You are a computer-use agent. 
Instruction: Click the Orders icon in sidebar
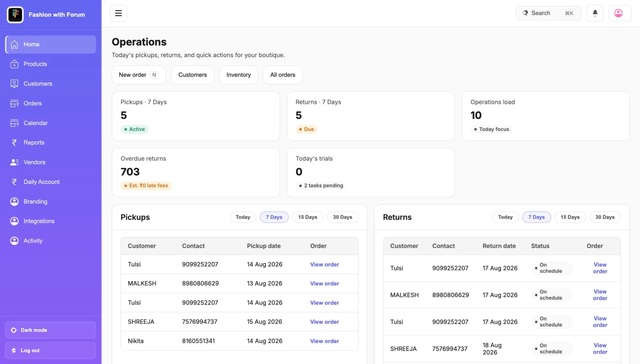point(14,103)
